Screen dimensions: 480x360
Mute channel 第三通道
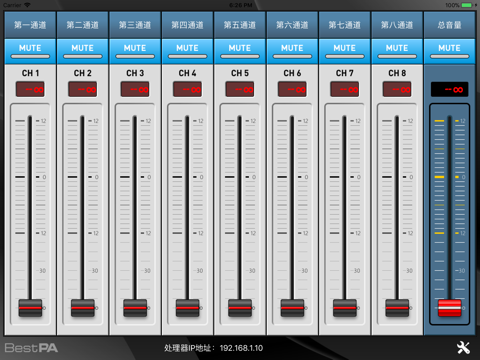click(135, 51)
